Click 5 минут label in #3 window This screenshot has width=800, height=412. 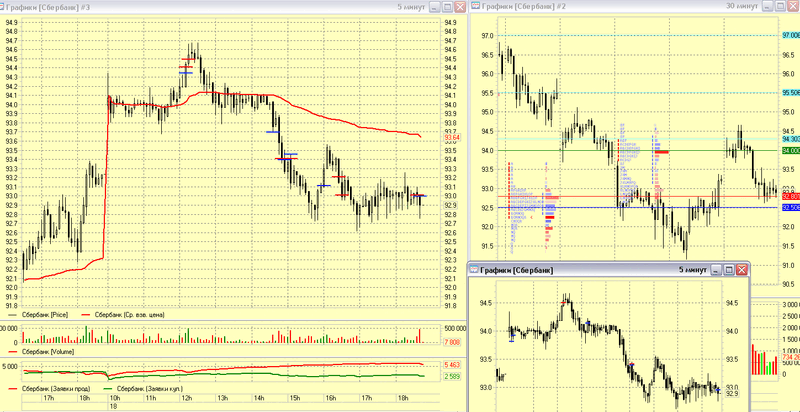click(x=411, y=7)
